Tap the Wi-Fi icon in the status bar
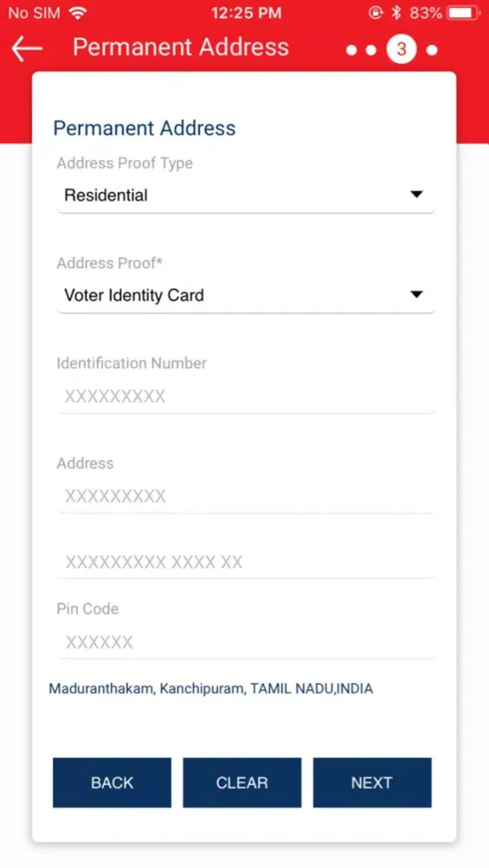The height and width of the screenshot is (868, 489). pyautogui.click(x=77, y=13)
